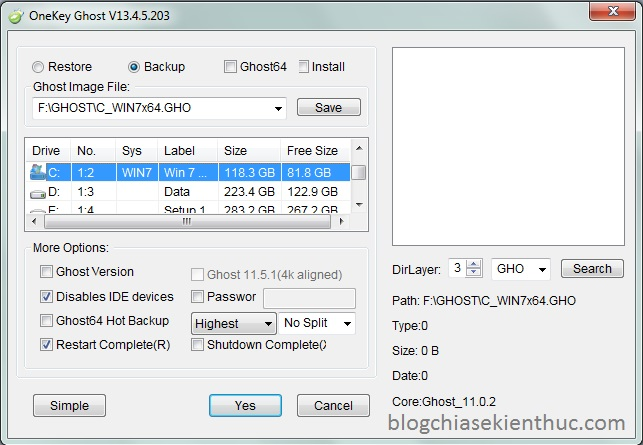
Task: Click the drive list scroll up arrow
Action: [x=359, y=148]
